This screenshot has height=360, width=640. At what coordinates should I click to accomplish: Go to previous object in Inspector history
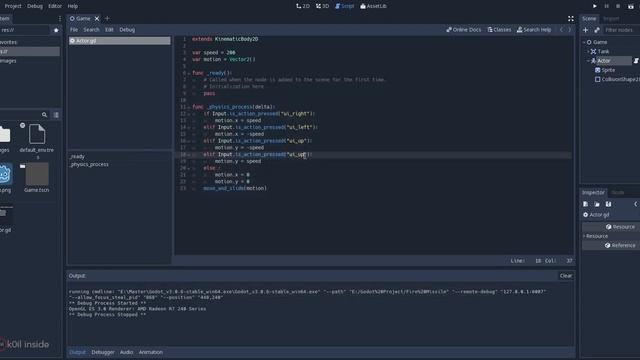click(x=636, y=204)
